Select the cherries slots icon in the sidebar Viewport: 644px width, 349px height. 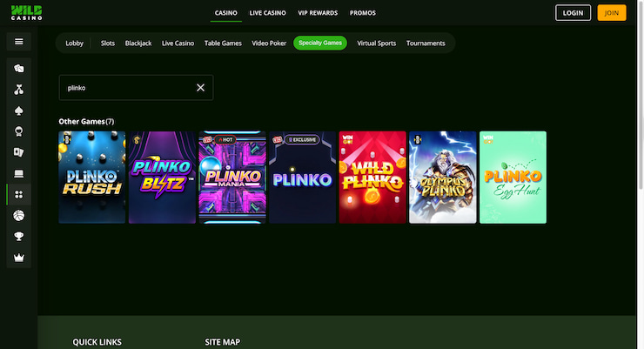18,90
